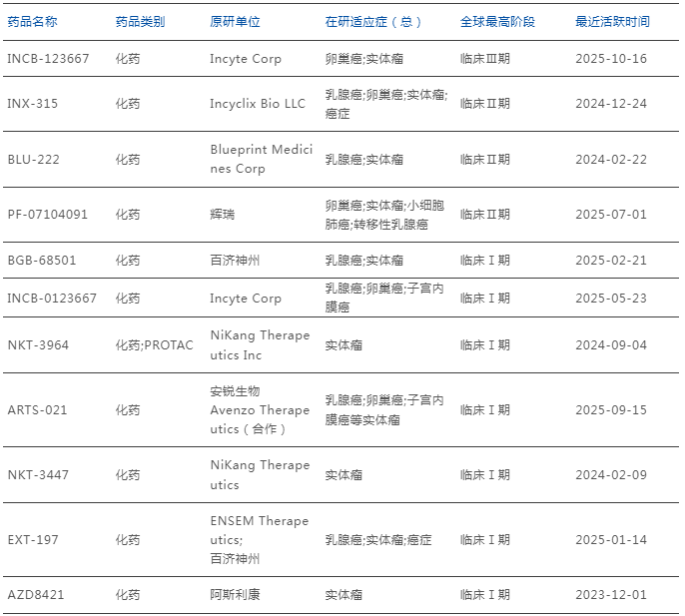This screenshot has width=685, height=616.
Task: Click the 全球最高阶段 column header
Action: tap(497, 21)
